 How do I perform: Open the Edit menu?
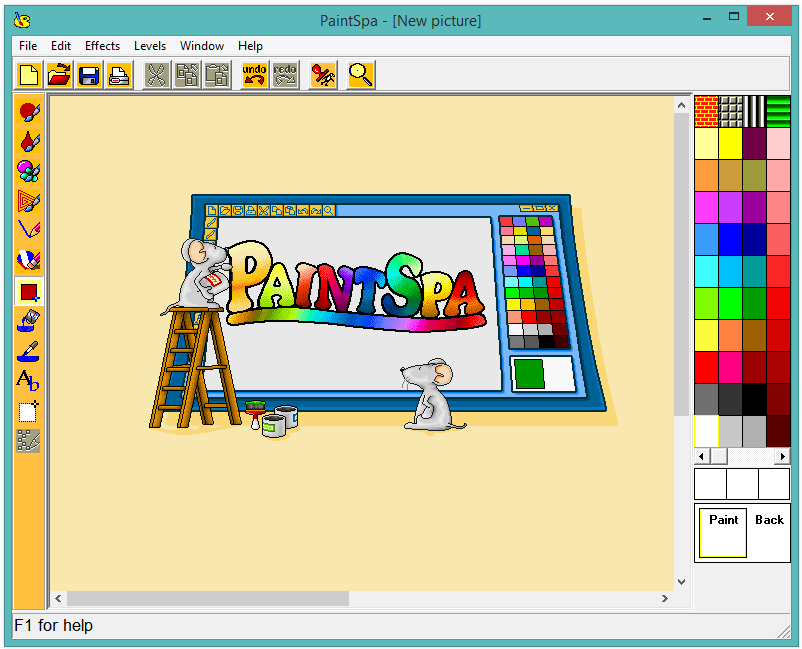[61, 46]
